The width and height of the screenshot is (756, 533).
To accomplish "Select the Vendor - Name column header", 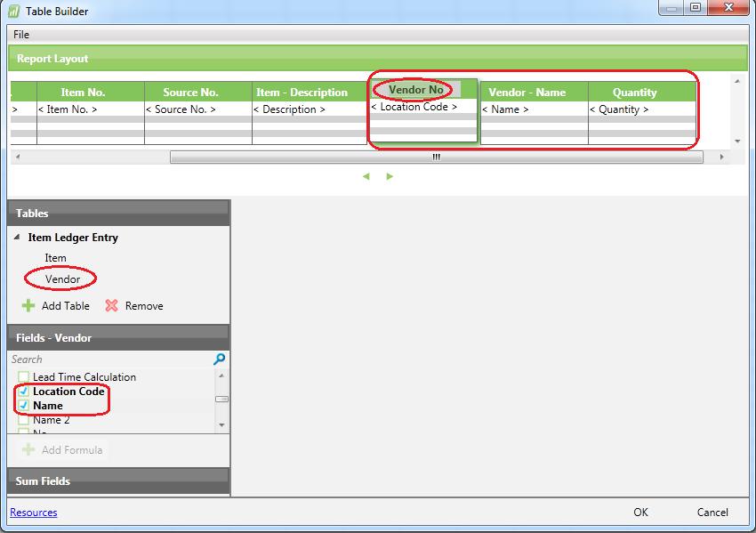I will pyautogui.click(x=535, y=93).
